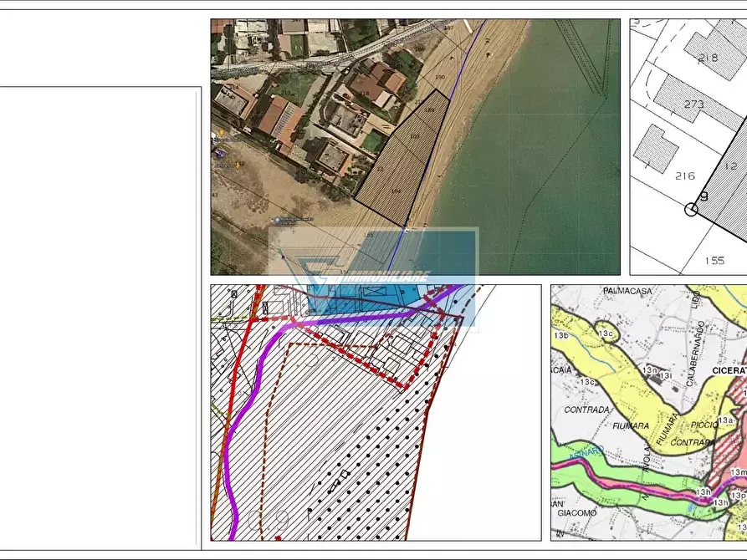
Task: Click the 13n zone label
Action: (x=649, y=369)
